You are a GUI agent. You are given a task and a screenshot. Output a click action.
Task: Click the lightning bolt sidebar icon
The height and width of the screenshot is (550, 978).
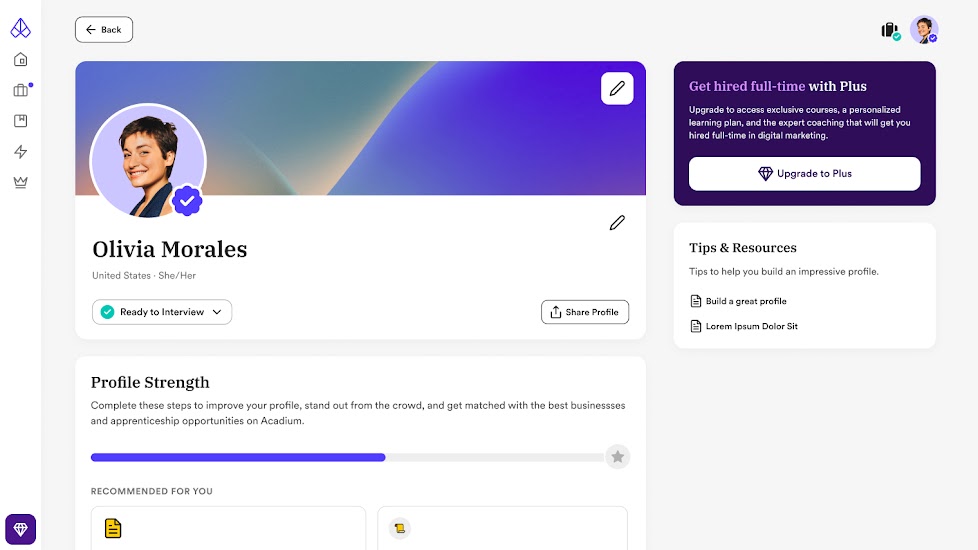[x=20, y=152]
